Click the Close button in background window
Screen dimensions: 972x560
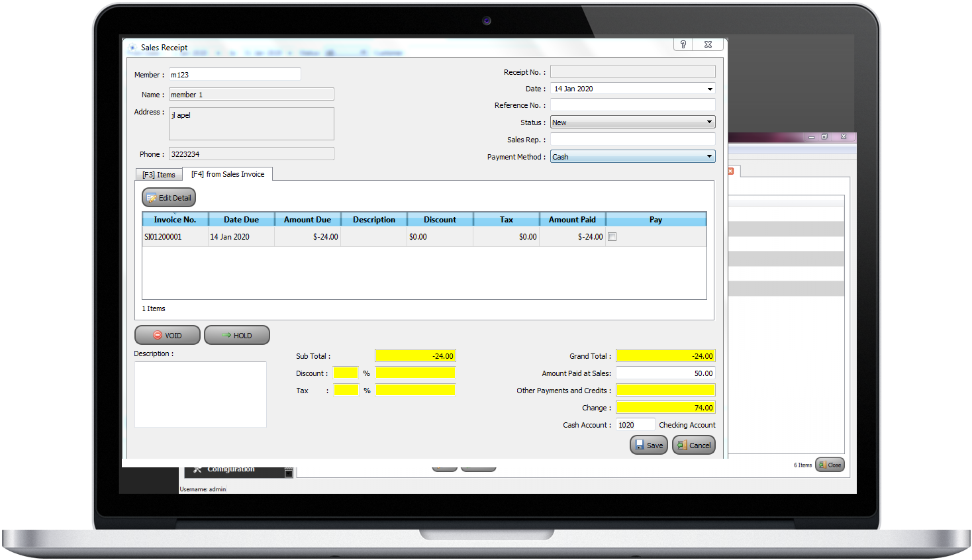[830, 465]
